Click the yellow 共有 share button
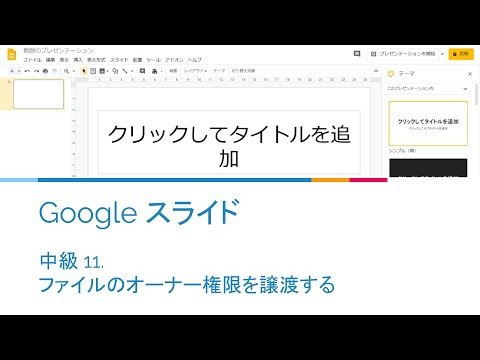This screenshot has width=480, height=360. point(461,54)
